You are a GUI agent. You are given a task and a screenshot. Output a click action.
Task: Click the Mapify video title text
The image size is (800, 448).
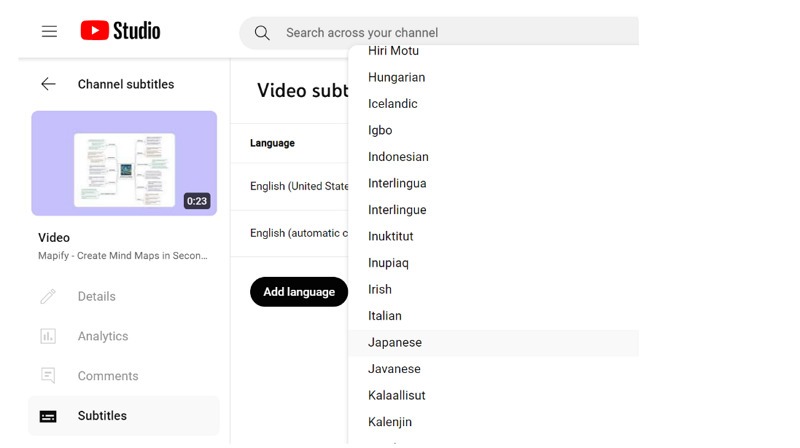click(123, 256)
